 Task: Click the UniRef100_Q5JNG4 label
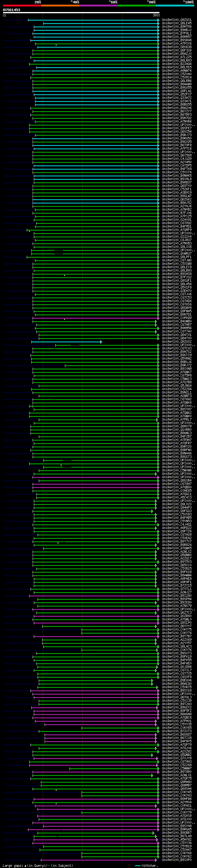pyautogui.click(x=176, y=386)
